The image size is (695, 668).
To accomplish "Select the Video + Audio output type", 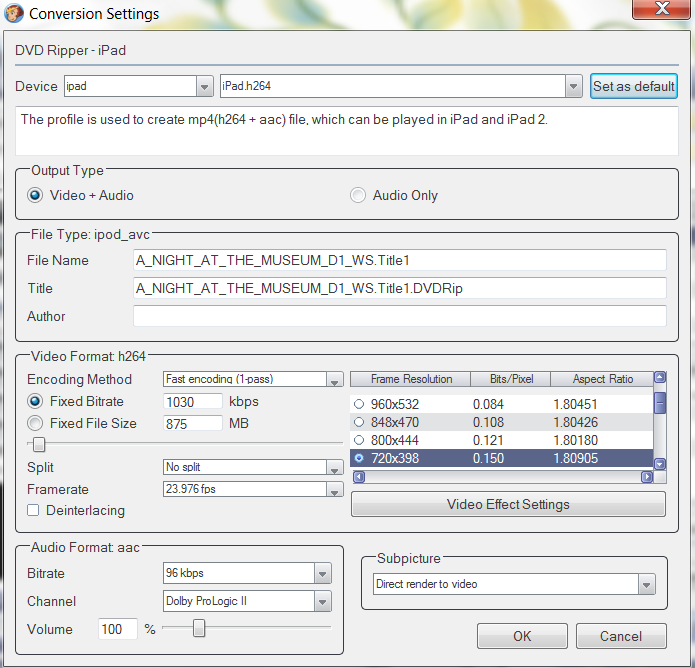I will (x=35, y=195).
